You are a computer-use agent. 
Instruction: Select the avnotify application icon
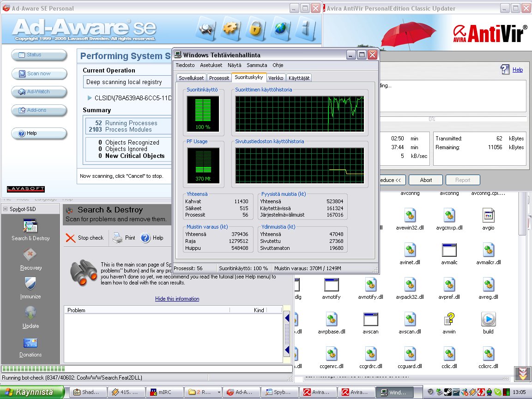coord(331,284)
